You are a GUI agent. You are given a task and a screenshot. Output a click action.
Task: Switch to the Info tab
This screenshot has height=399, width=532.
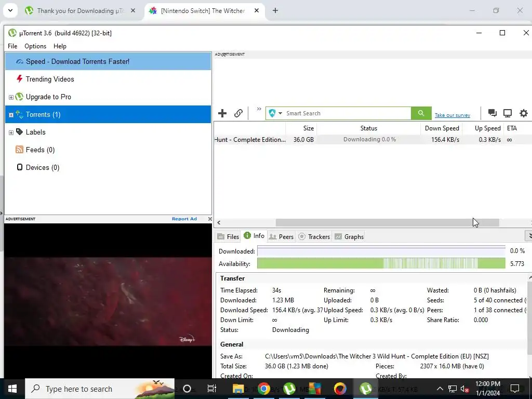click(x=254, y=236)
